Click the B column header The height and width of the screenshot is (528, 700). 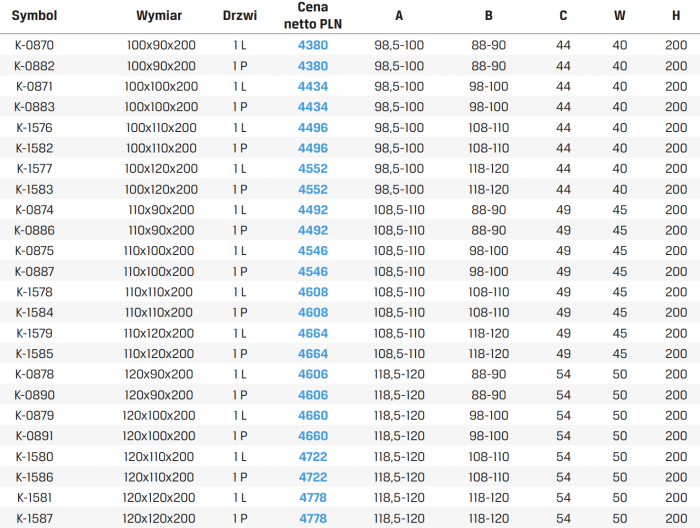489,16
